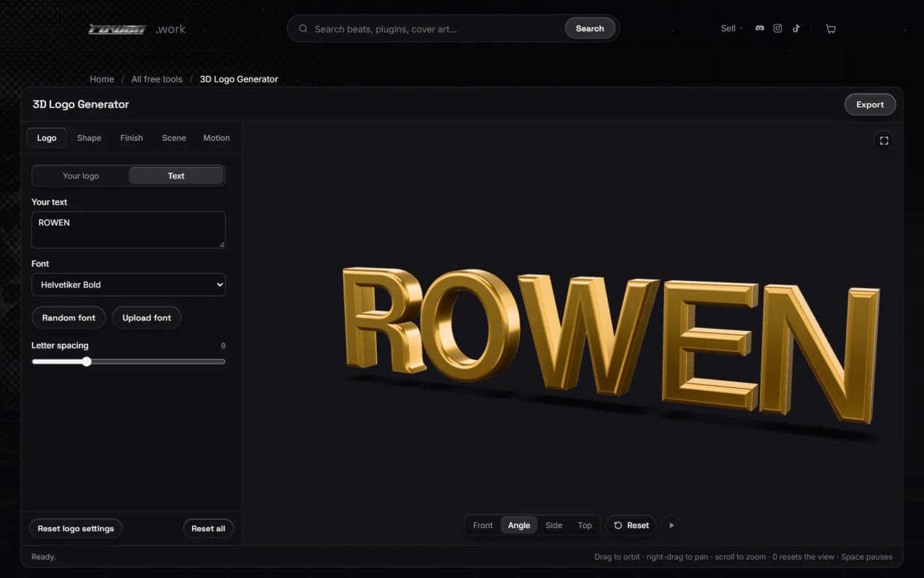Open the Discord icon link
The height and width of the screenshot is (578, 924).
759,28
